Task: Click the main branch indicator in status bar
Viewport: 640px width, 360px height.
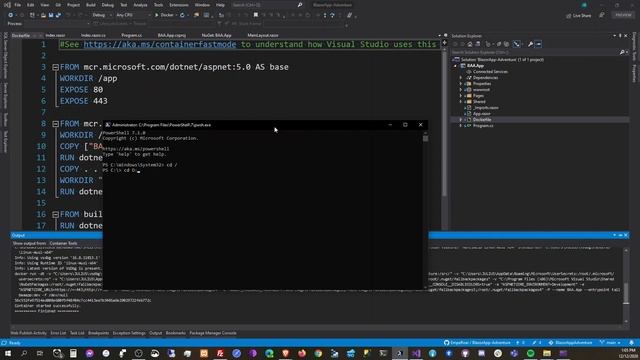Action: [610, 343]
